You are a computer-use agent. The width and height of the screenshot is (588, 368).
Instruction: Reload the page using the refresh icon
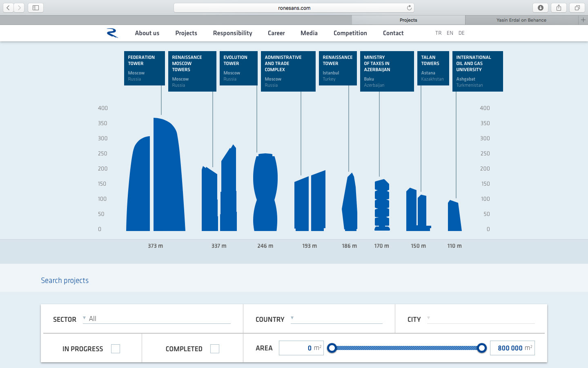click(409, 8)
